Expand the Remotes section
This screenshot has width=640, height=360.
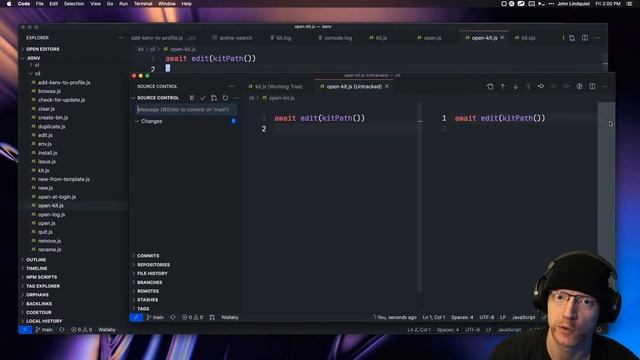click(148, 291)
